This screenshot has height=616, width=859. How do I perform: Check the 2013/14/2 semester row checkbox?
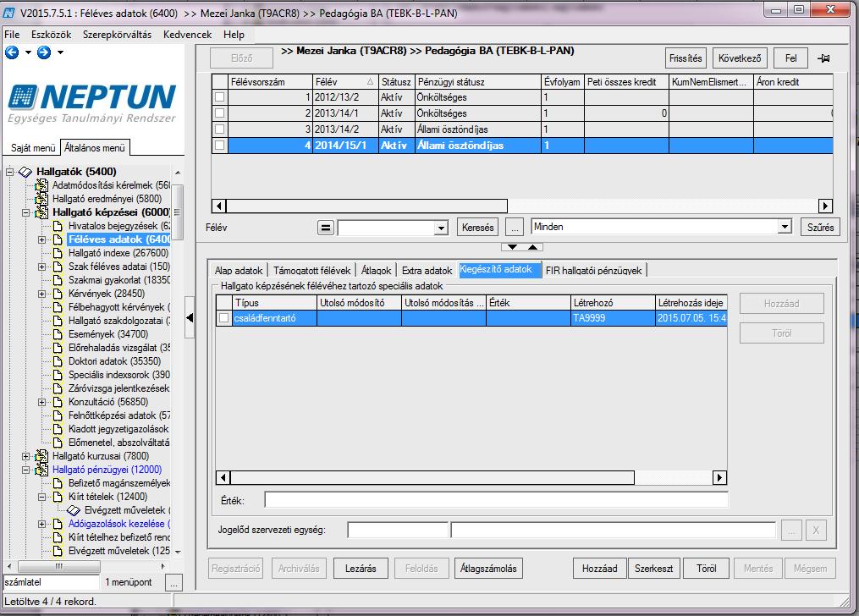[x=220, y=129]
